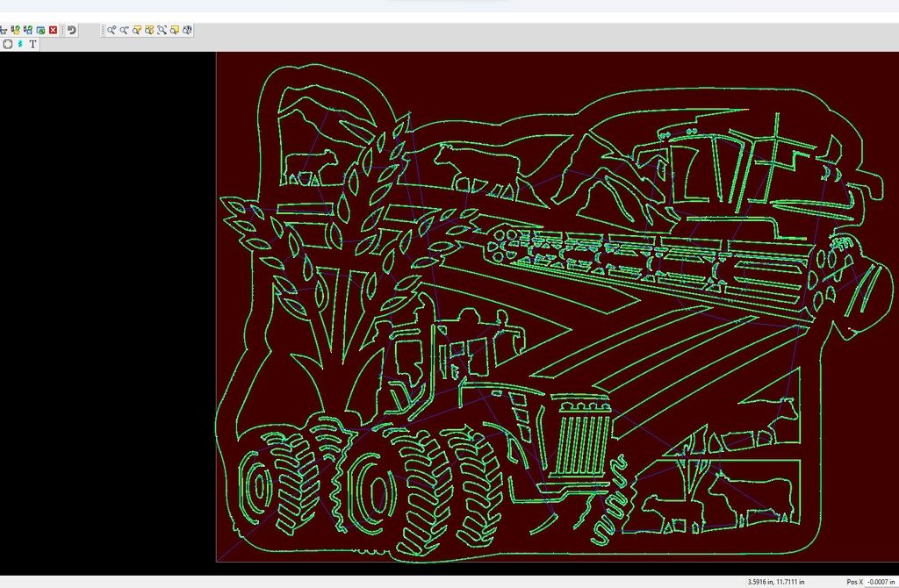Click the undo arrow icon
Viewport: 899px width, 588px height.
tap(72, 30)
